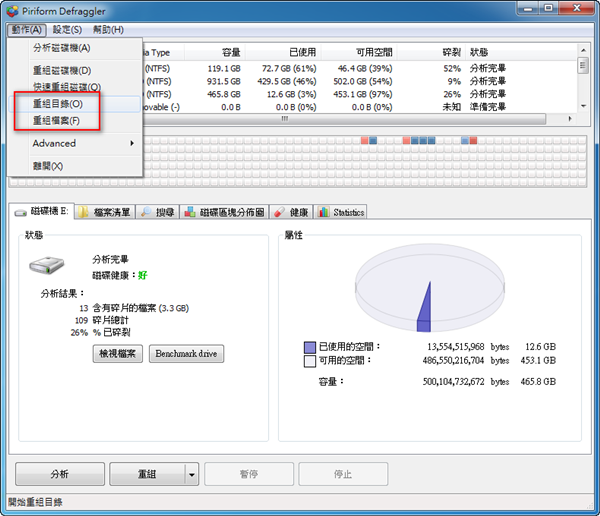This screenshot has height=516, width=600.
Task: Click the 重組 button
Action: [147, 474]
